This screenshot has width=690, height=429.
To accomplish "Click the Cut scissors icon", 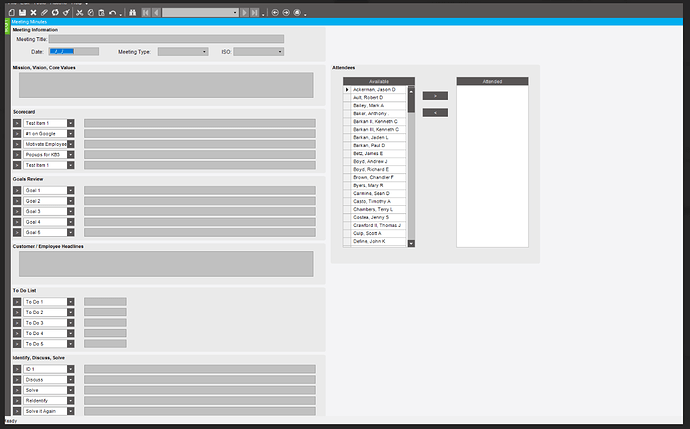I will click(80, 13).
